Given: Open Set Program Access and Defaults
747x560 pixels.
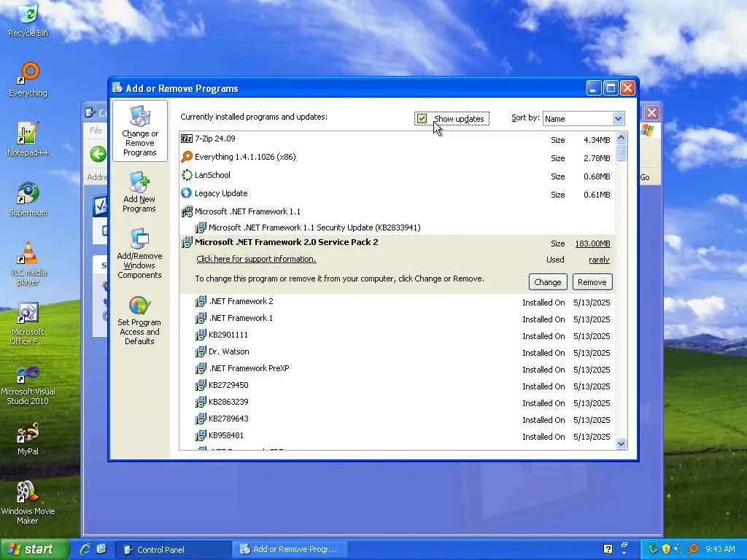Looking at the screenshot, I should pos(139,320).
